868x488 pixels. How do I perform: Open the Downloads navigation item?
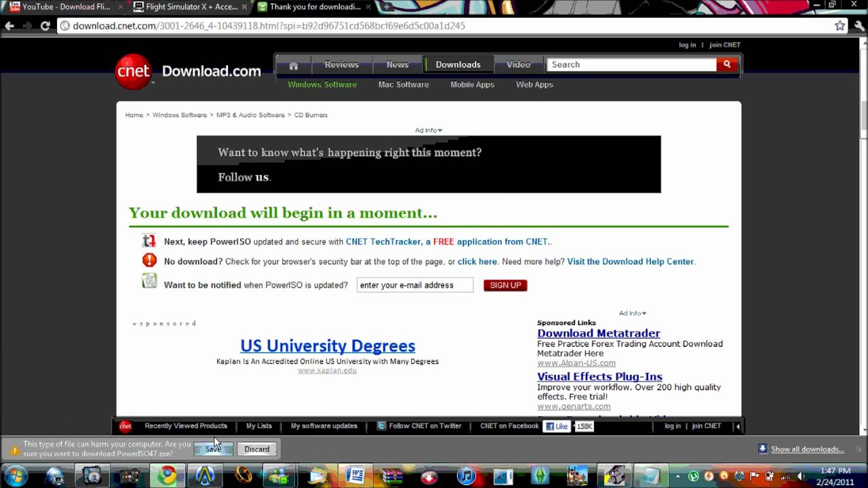[x=458, y=64]
